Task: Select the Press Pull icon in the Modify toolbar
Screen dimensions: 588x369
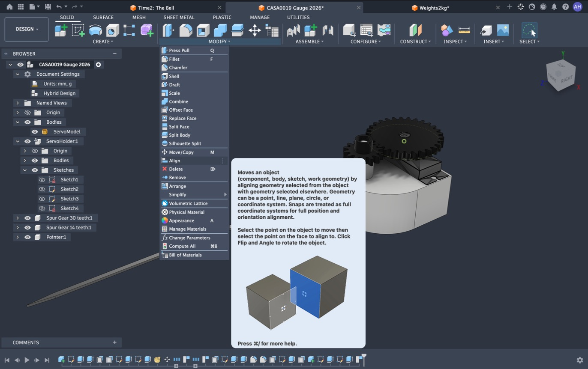Action: [x=168, y=30]
